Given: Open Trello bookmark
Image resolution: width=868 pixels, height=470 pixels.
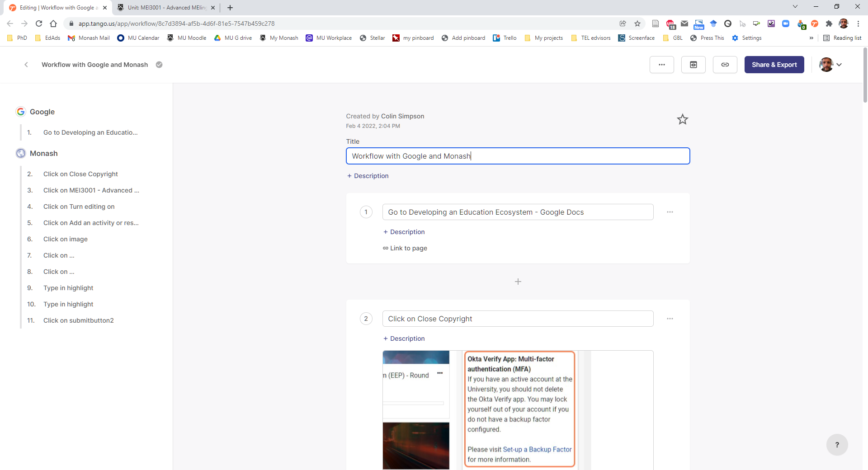Looking at the screenshot, I should coord(505,38).
